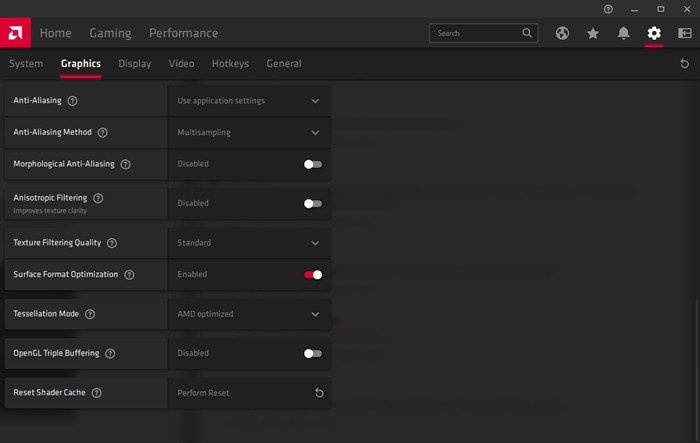Screen dimensions: 700x443
Task: Open Tessellation Mode AMD optimized dropdown
Action: coord(249,314)
